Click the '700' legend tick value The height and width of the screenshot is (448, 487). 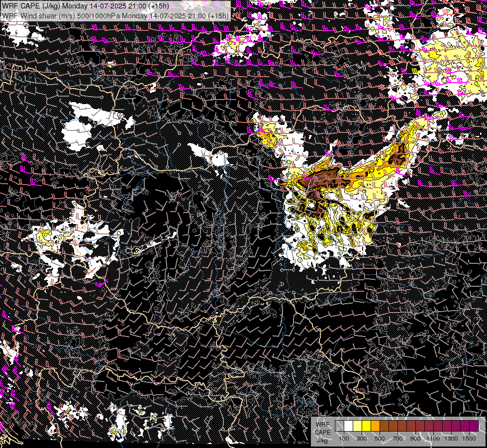click(x=397, y=439)
